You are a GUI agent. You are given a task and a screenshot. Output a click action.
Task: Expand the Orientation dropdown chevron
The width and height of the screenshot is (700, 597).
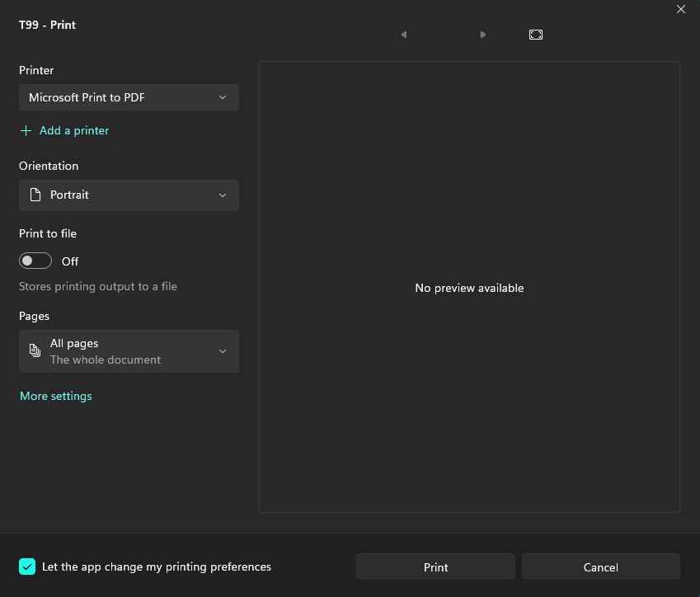pyautogui.click(x=223, y=195)
